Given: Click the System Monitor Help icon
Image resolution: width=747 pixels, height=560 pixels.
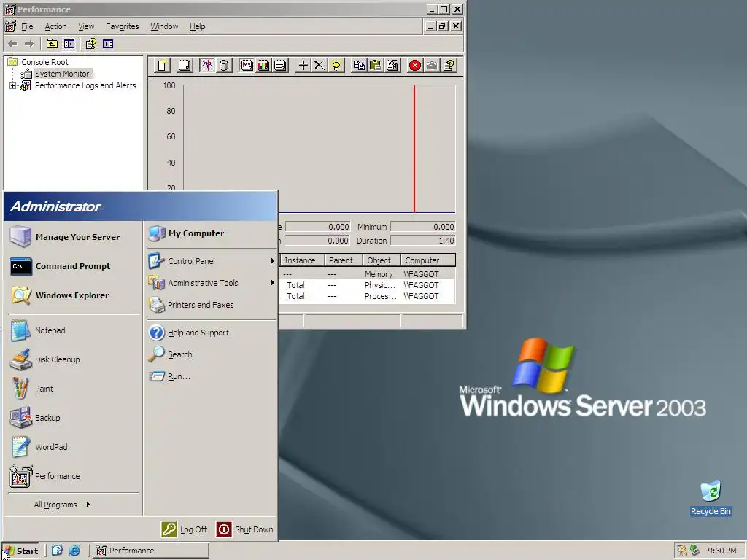Looking at the screenshot, I should click(449, 65).
